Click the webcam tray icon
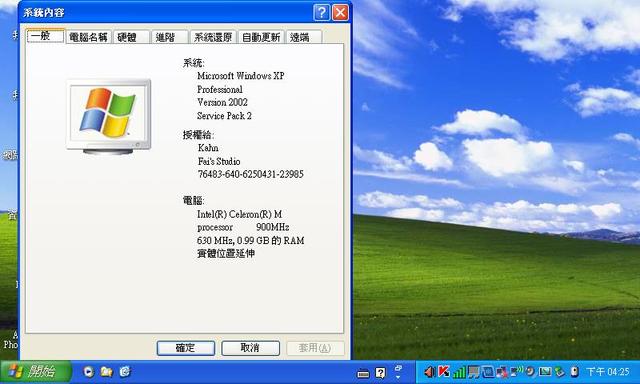 tap(575, 372)
